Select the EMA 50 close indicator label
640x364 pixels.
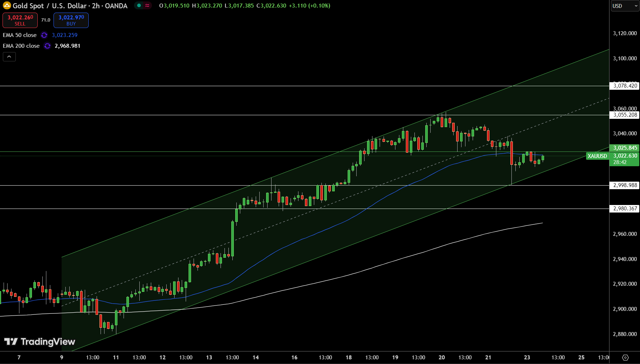(x=20, y=35)
